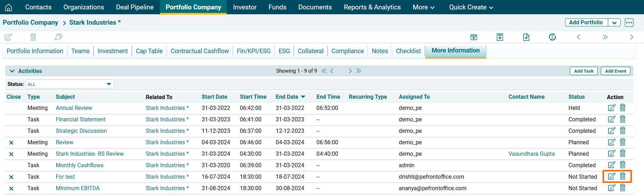The image size is (644, 195).
Task: Click the currency dollar icon in toolbar
Action: (x=552, y=37)
